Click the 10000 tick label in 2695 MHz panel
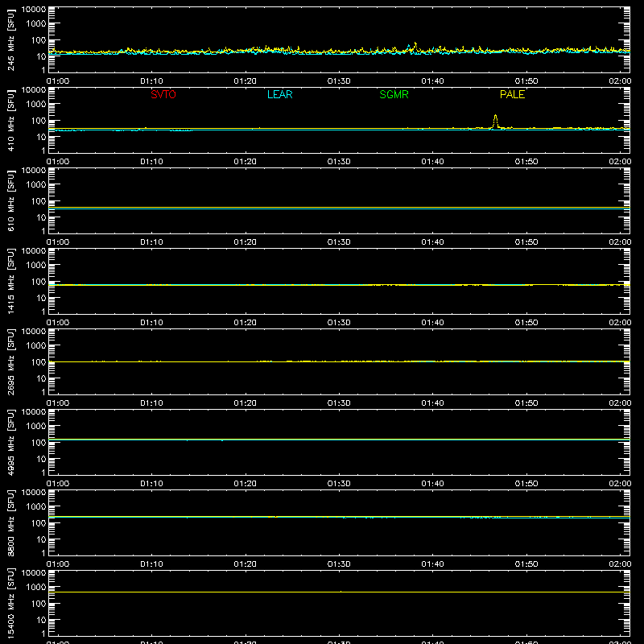The height and width of the screenshot is (644, 644). pyautogui.click(x=34, y=332)
